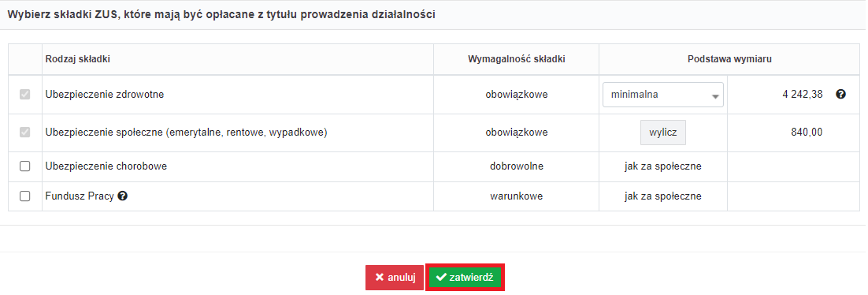Click the Wymagalność składki column header

click(x=516, y=59)
